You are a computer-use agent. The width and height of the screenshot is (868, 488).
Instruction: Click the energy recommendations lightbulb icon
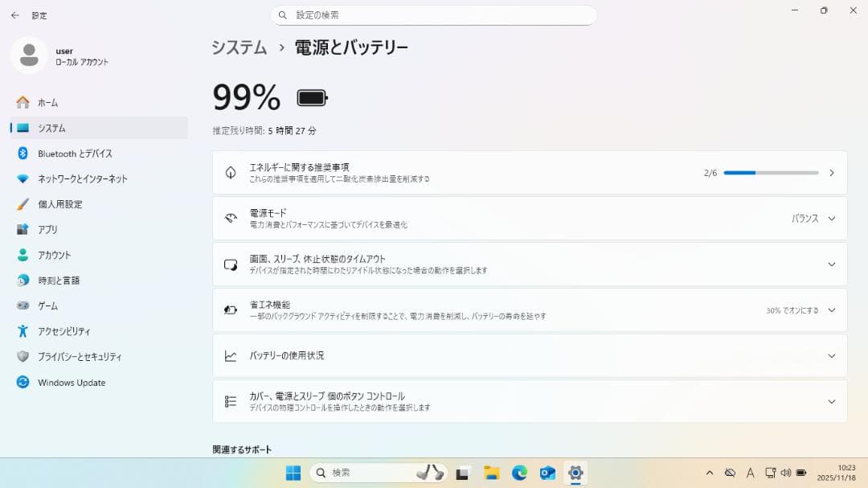(229, 172)
